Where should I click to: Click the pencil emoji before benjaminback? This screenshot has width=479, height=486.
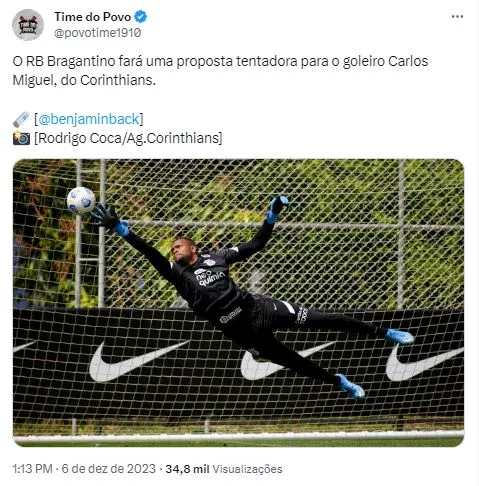point(21,119)
